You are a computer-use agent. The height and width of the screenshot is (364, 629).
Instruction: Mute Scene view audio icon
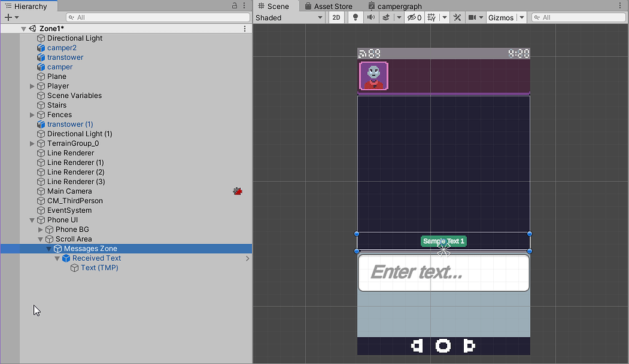pyautogui.click(x=371, y=17)
